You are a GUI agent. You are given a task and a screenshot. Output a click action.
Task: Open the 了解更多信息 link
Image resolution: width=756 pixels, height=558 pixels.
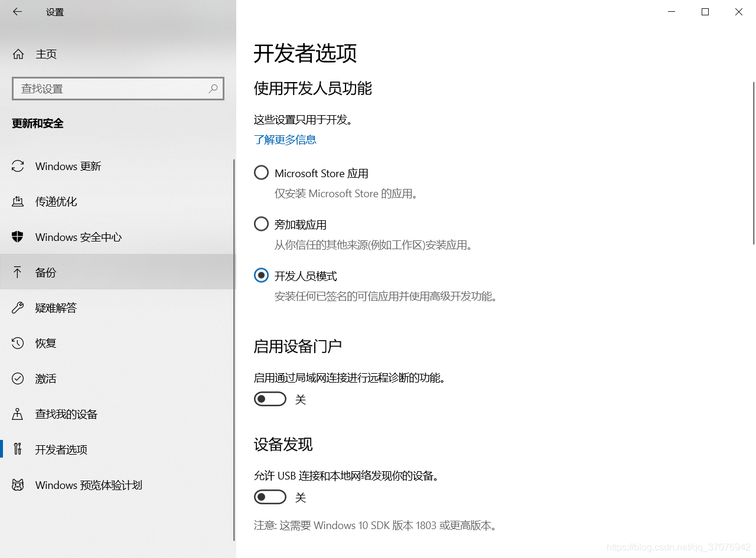(x=285, y=140)
